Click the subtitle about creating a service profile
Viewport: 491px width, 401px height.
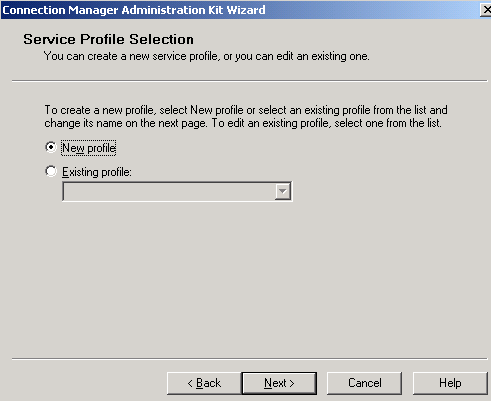click(x=207, y=56)
